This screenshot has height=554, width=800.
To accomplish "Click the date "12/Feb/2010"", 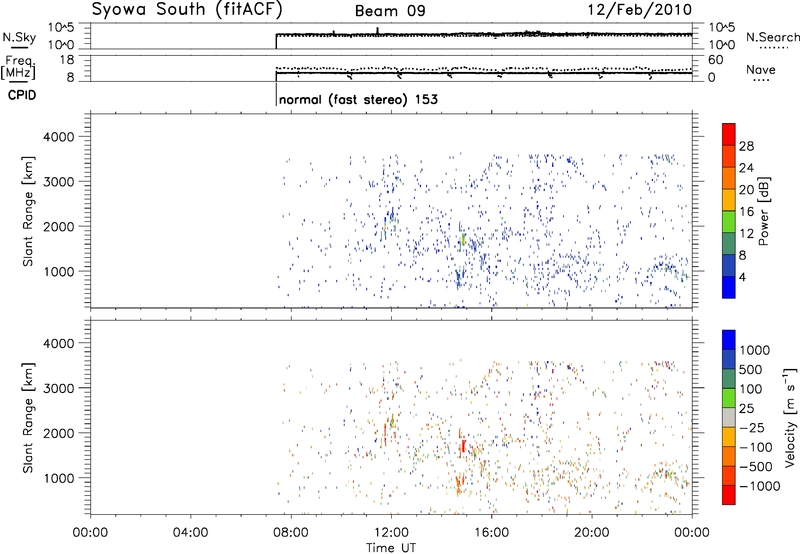I will (x=640, y=10).
